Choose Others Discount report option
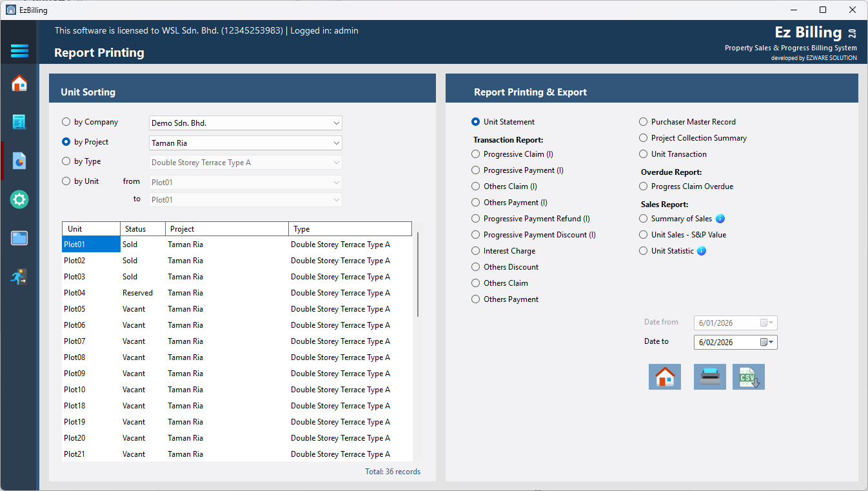The height and width of the screenshot is (491, 868). (x=505, y=267)
